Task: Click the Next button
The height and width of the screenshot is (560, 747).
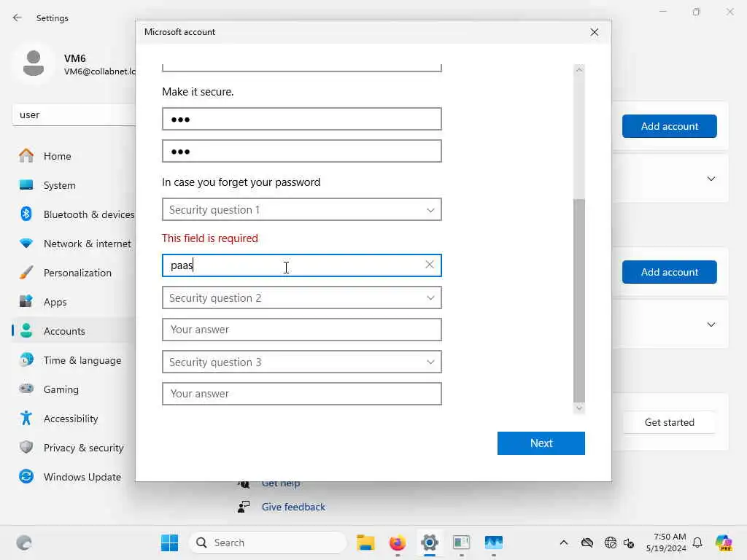Action: tap(541, 443)
